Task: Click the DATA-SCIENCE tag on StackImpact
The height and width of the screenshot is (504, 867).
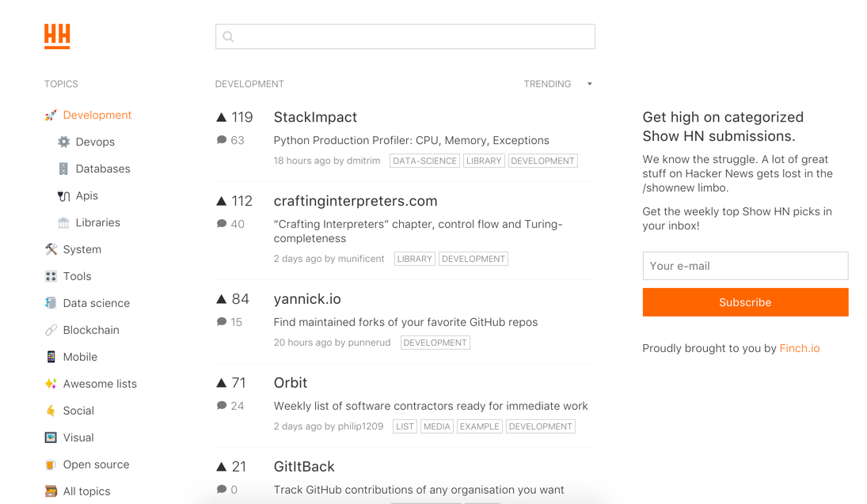Action: pyautogui.click(x=424, y=161)
